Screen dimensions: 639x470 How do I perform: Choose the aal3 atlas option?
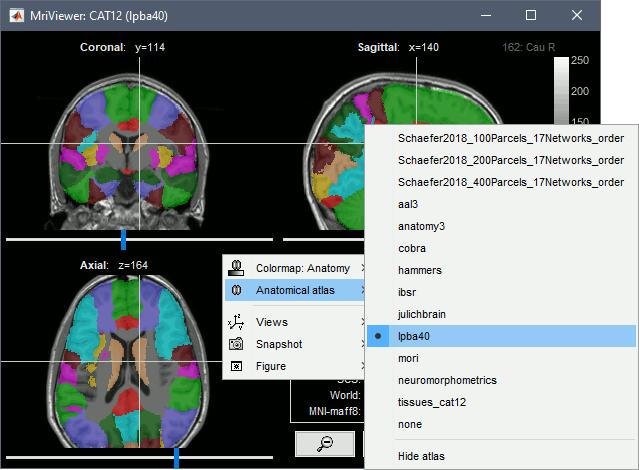[410, 204]
